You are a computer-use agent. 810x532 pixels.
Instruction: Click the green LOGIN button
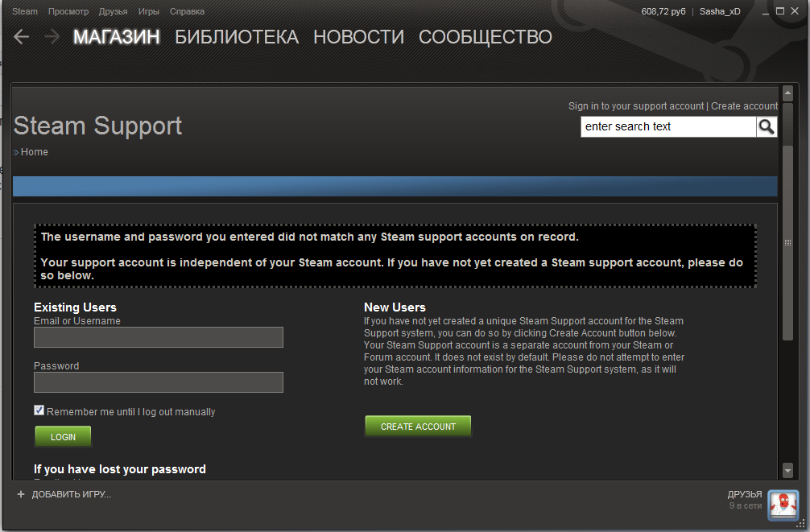point(63,436)
